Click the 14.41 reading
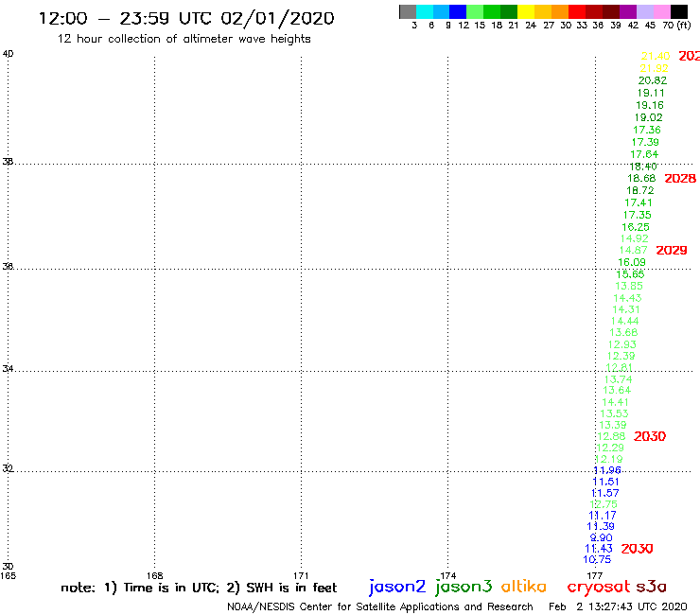700x615 pixels. click(615, 402)
